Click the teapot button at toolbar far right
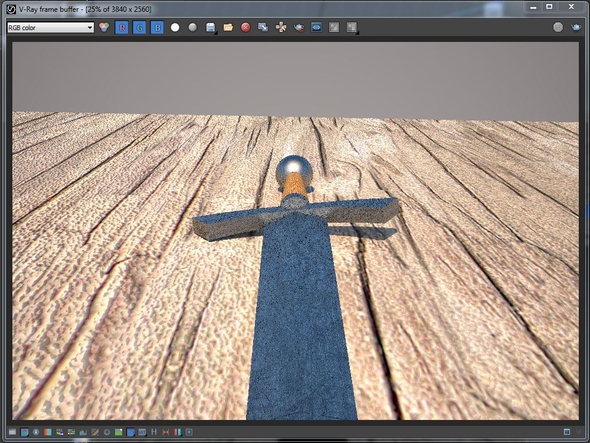Image resolution: width=590 pixels, height=443 pixels. click(576, 27)
